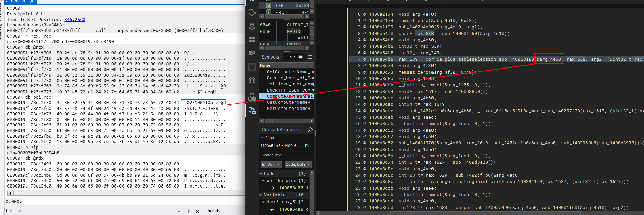The image size is (644, 215).
Task: Collapse the Variable group in cross references
Action: pyautogui.click(x=261, y=195)
